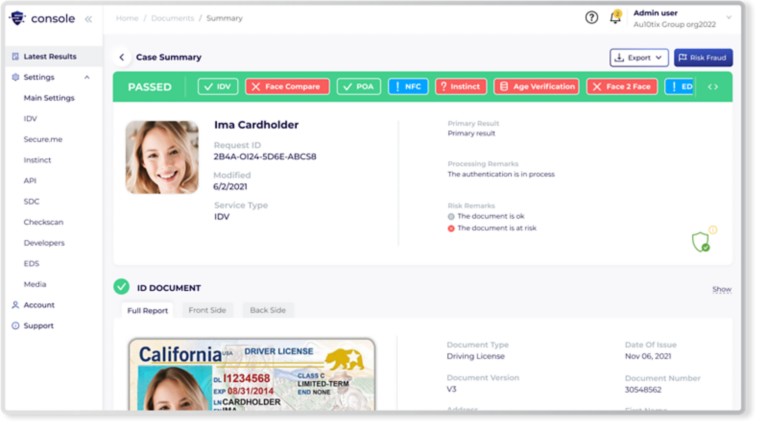Collapse the Settings section chevron

[87, 77]
